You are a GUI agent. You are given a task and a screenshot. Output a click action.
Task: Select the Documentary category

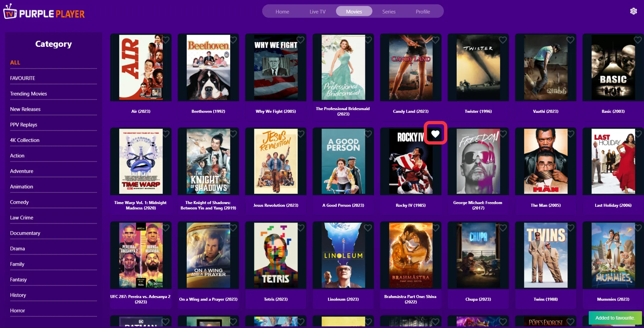coord(53,233)
